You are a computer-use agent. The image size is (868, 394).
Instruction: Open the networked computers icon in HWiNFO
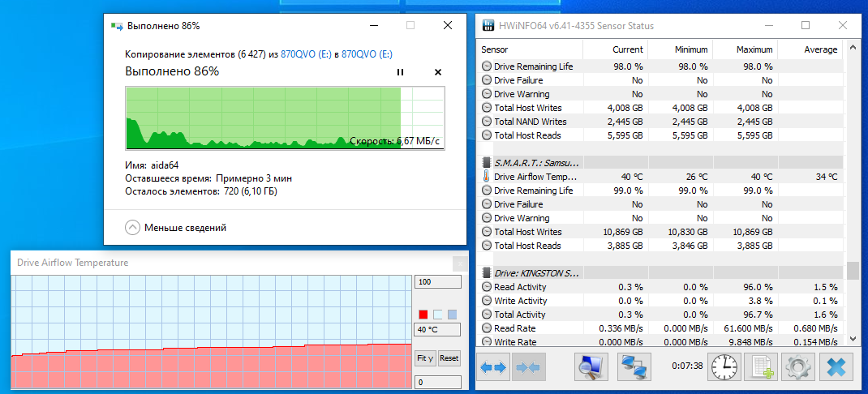pos(635,367)
